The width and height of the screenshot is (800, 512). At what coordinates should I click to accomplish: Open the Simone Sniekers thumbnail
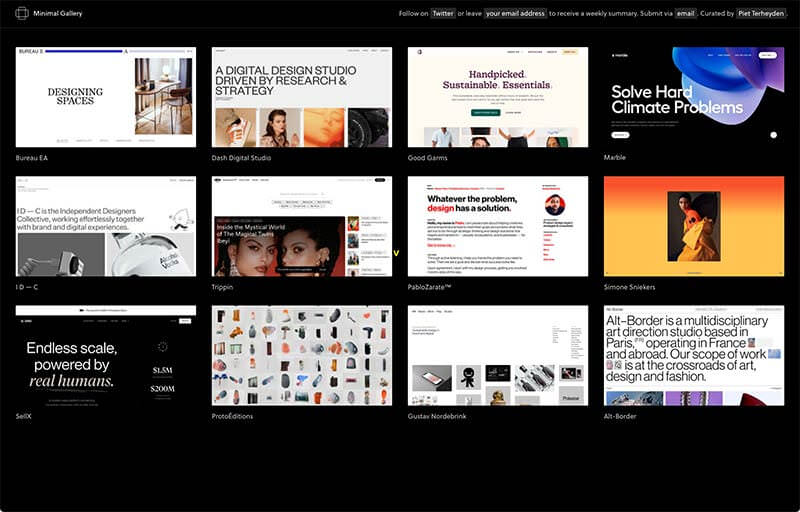tap(694, 226)
